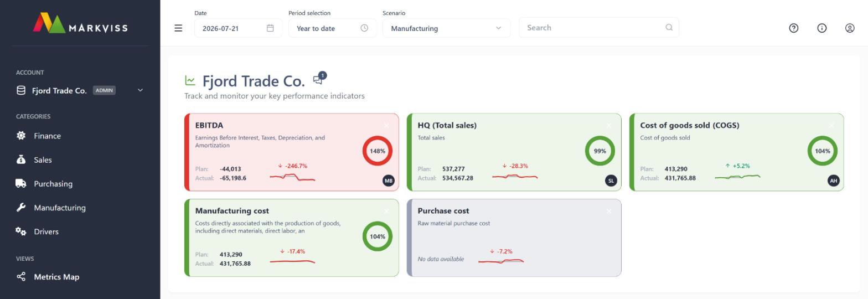This screenshot has height=299, width=868.
Task: Click clock icon in Period selection
Action: tap(364, 28)
